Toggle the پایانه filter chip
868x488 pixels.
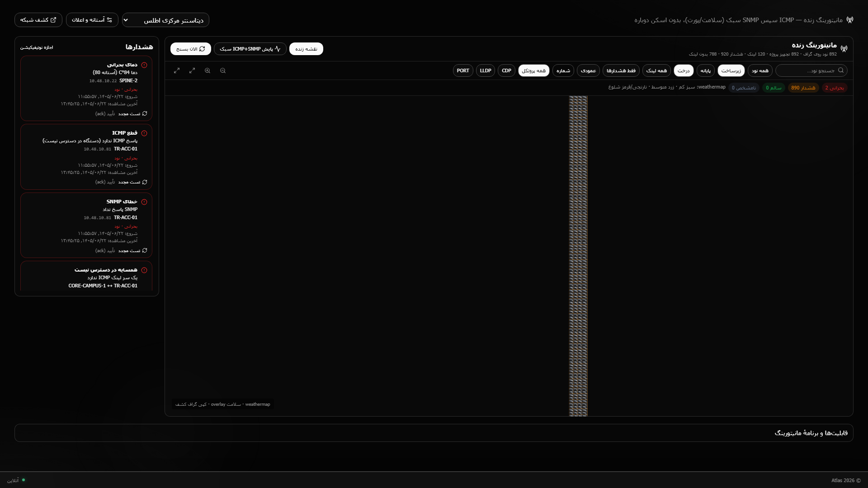705,70
